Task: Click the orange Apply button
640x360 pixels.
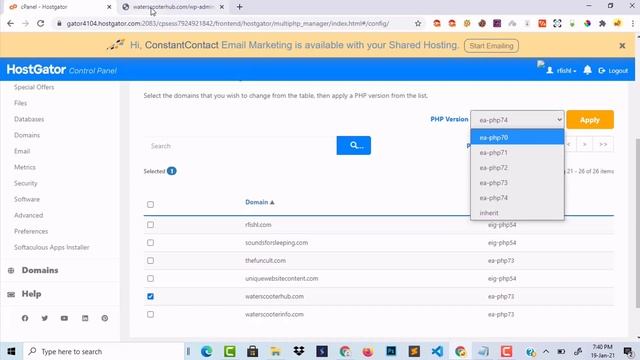Action: [x=590, y=120]
